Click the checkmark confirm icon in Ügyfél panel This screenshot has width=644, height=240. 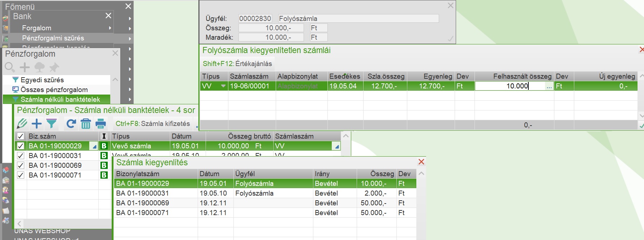(x=451, y=39)
